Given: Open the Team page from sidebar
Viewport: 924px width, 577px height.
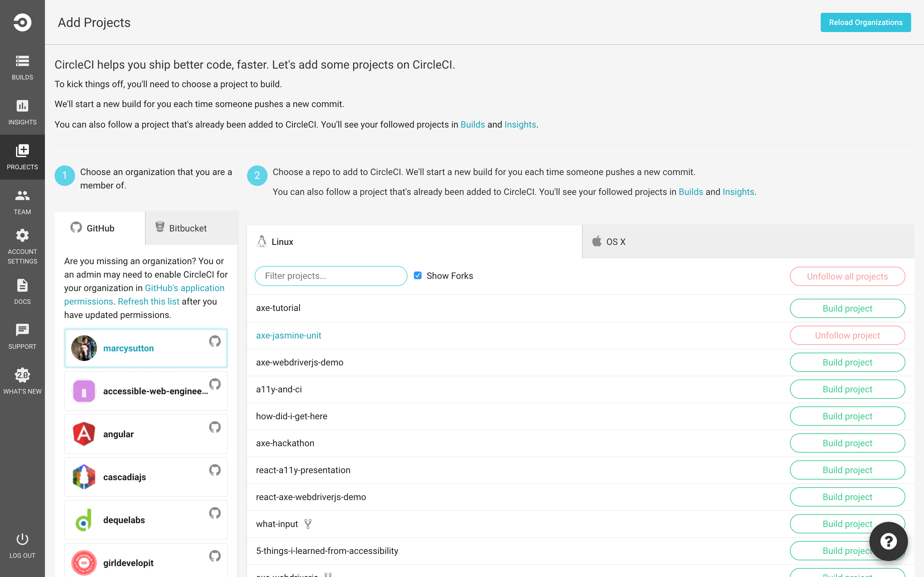Looking at the screenshot, I should (x=22, y=202).
